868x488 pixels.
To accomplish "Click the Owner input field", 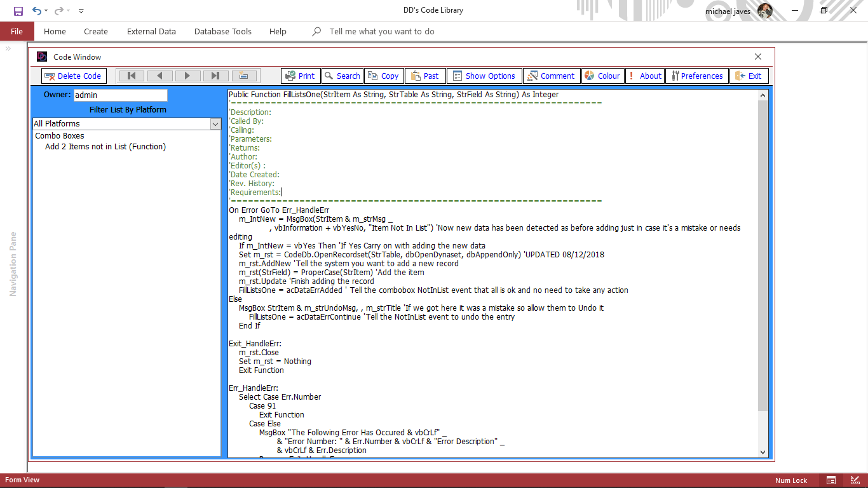I will coord(120,95).
